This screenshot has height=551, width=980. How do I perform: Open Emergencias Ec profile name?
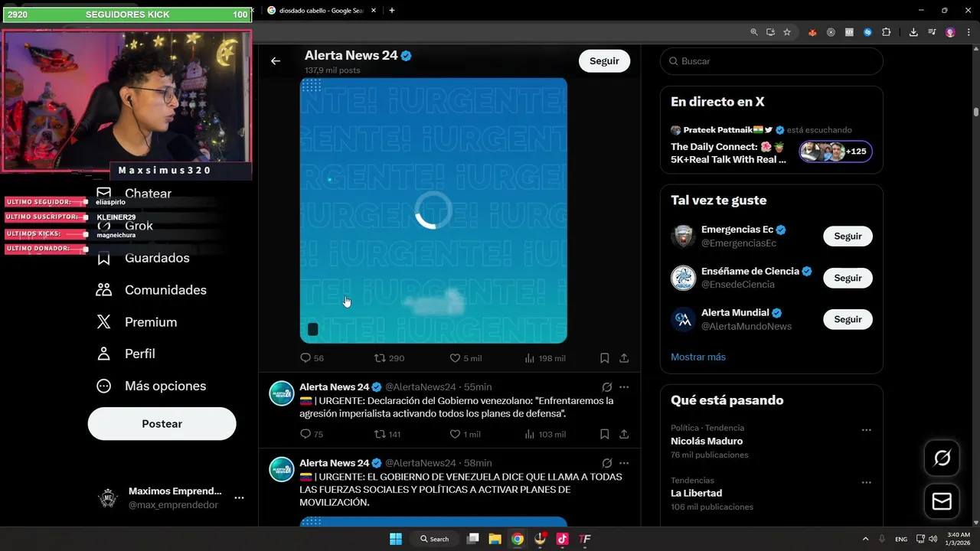737,230
